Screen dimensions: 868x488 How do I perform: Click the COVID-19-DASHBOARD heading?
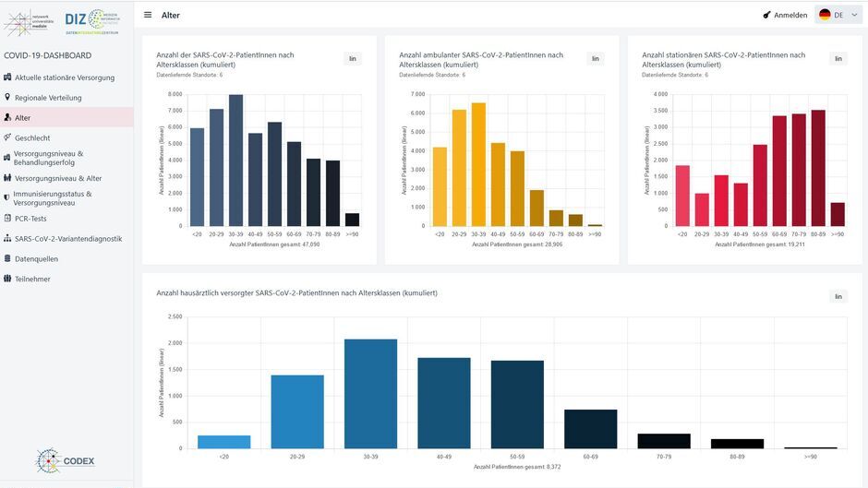click(48, 55)
